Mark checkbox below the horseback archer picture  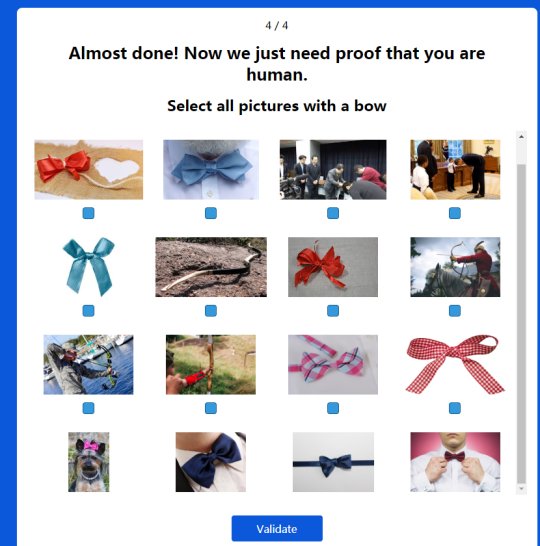click(455, 311)
